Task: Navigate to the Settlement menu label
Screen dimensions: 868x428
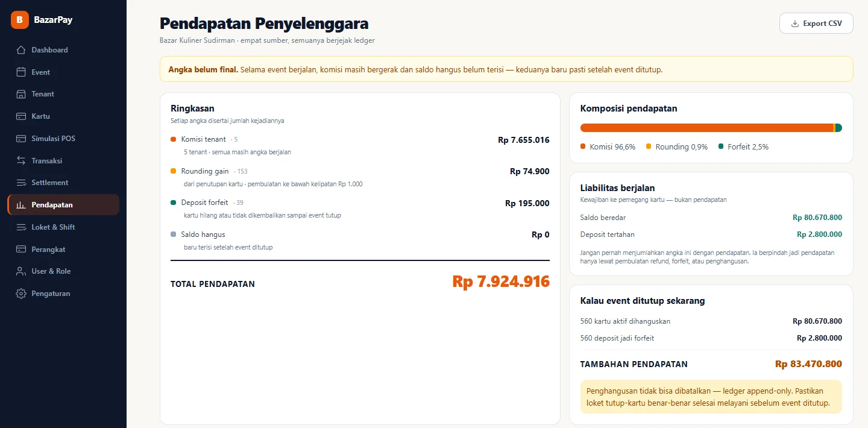Action: coord(50,183)
